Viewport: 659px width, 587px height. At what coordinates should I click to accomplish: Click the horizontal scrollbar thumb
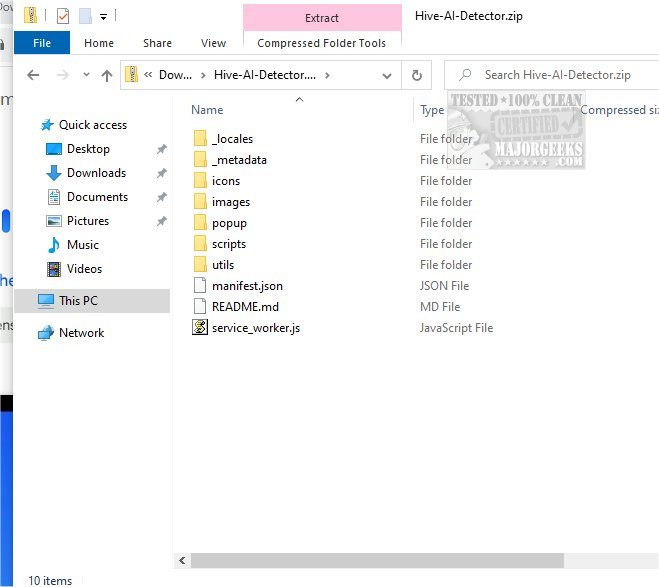click(377, 561)
